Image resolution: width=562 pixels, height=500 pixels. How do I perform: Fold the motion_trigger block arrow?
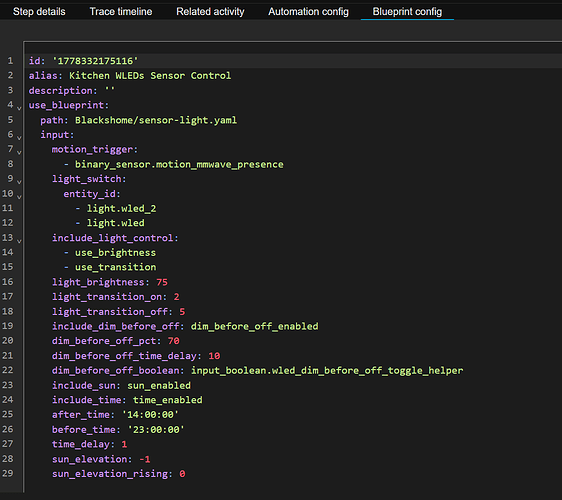click(x=19, y=152)
